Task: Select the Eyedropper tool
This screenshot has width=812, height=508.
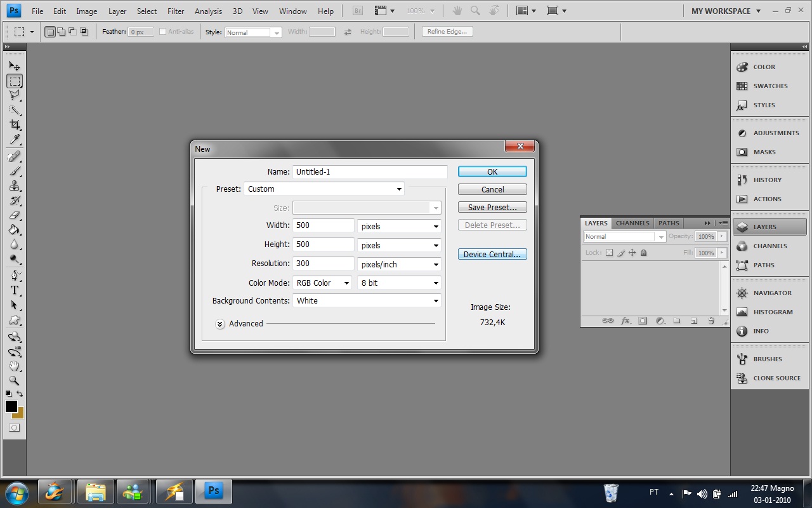Action: pos(15,139)
